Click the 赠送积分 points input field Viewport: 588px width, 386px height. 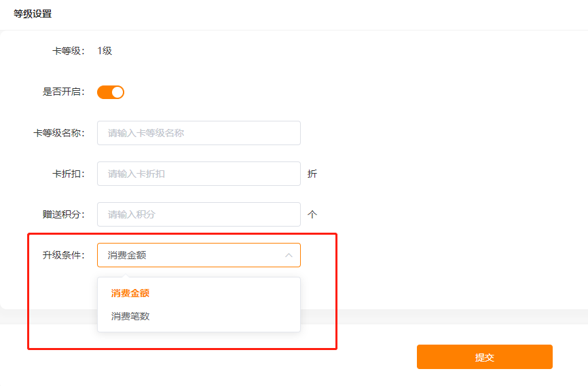click(198, 214)
